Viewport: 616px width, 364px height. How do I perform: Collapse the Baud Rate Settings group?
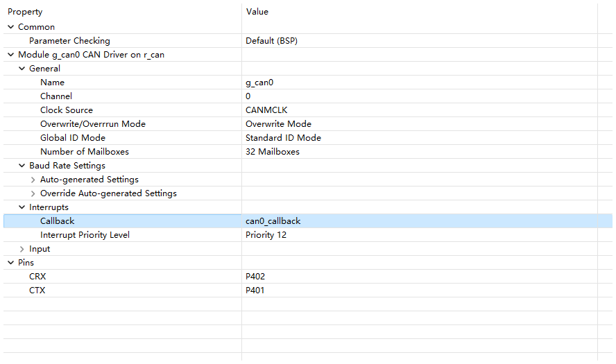[22, 166]
